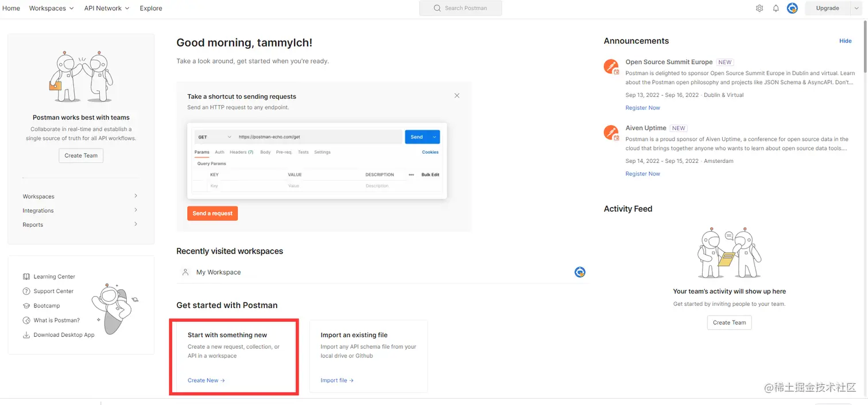Click in the Search Postman field
This screenshot has height=405, width=868.
[x=460, y=8]
